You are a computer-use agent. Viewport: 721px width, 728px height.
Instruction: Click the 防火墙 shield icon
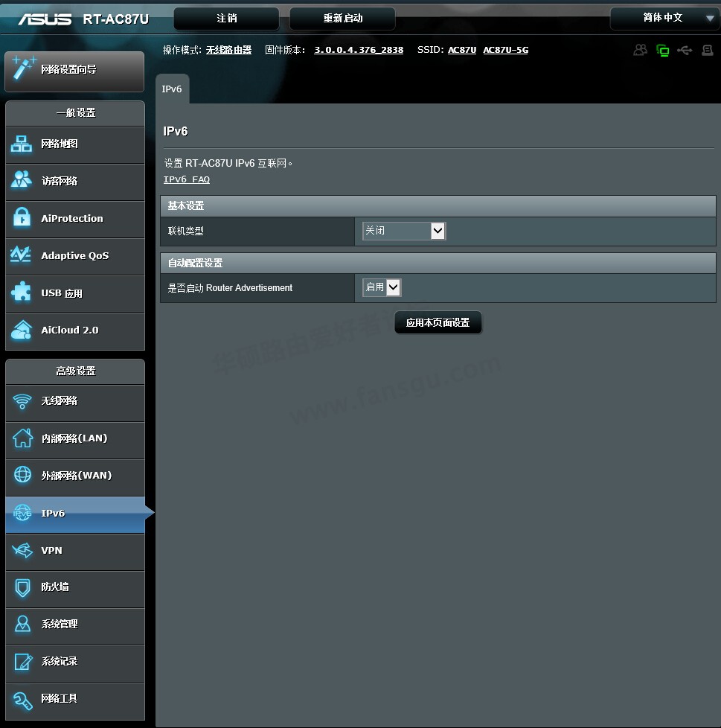tap(22, 587)
